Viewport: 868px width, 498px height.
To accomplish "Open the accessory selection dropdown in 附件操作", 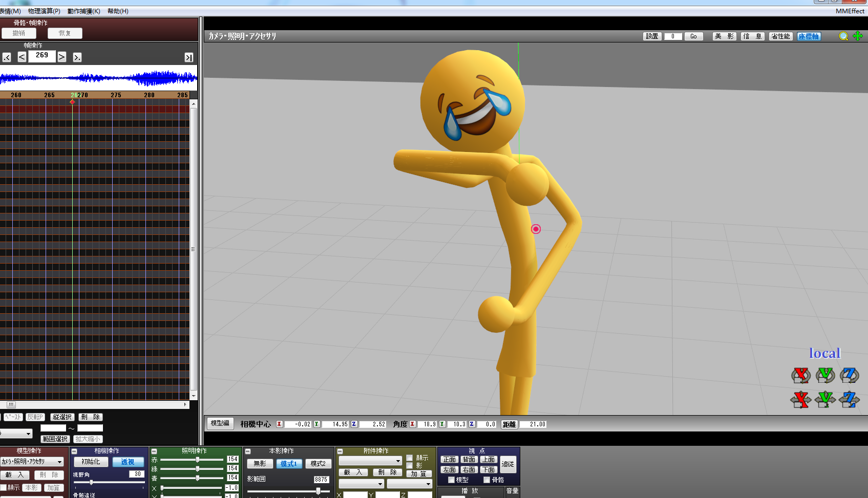I will (x=370, y=460).
